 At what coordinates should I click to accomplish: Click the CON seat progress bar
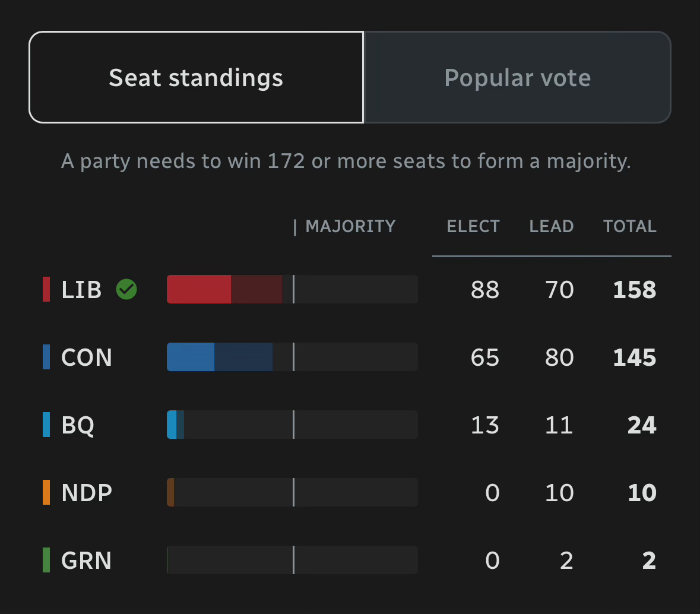[x=292, y=357]
